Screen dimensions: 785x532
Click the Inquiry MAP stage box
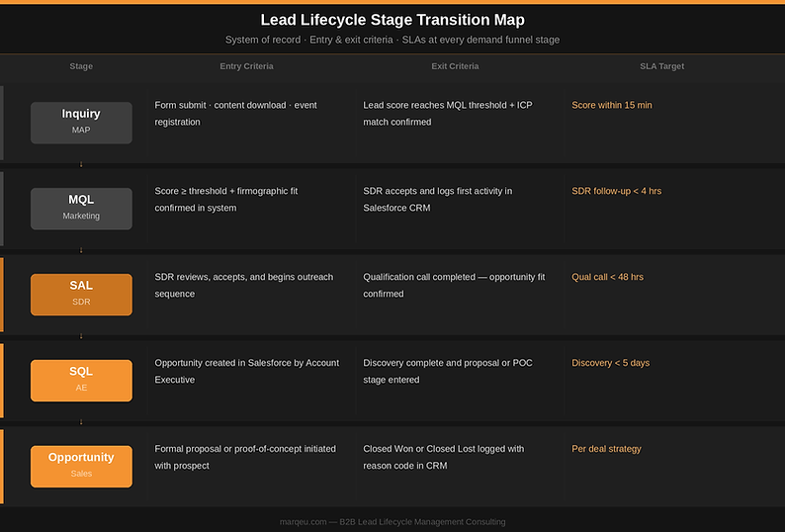tap(81, 123)
